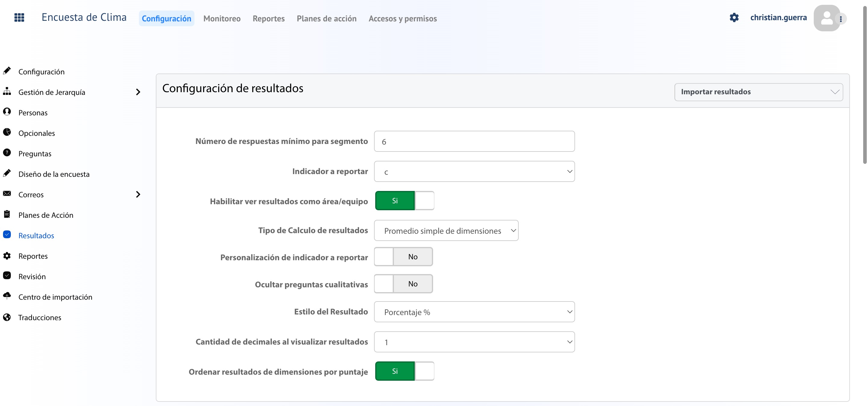Screen dimensions: 868x406
Task: Open the user avatar profile picture
Action: [826, 18]
